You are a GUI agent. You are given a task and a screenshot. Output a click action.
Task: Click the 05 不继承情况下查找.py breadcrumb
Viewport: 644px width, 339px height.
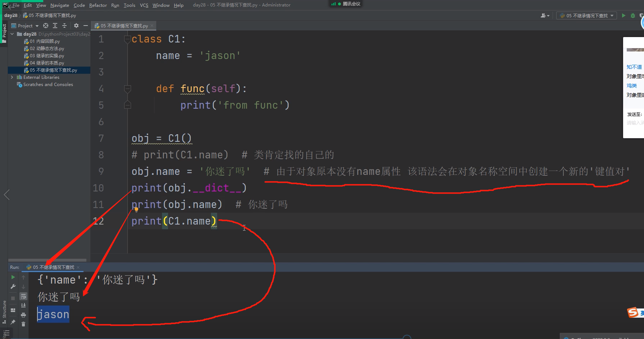(x=50, y=15)
